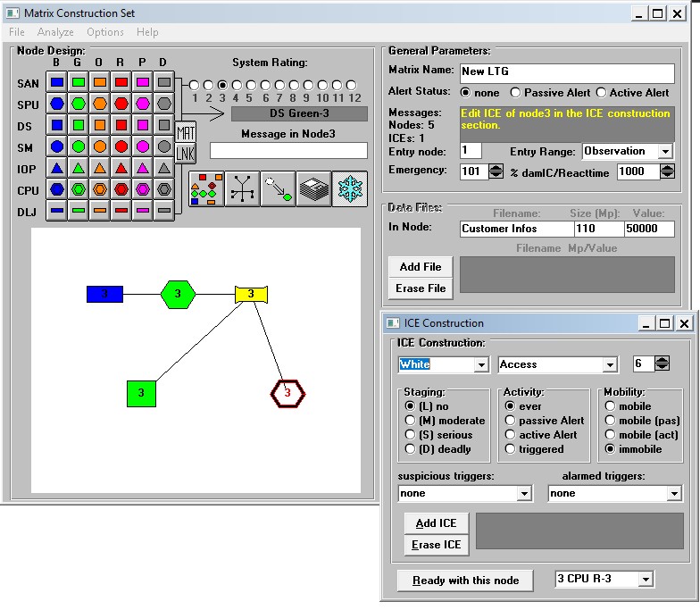
Task: Click the MAT button beside node grid
Action: pyautogui.click(x=186, y=132)
